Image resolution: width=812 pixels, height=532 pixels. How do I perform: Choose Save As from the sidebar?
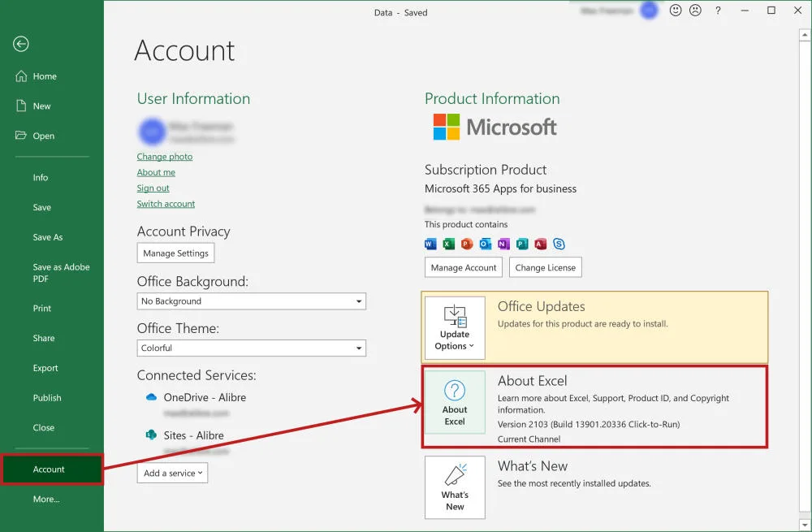click(x=48, y=237)
